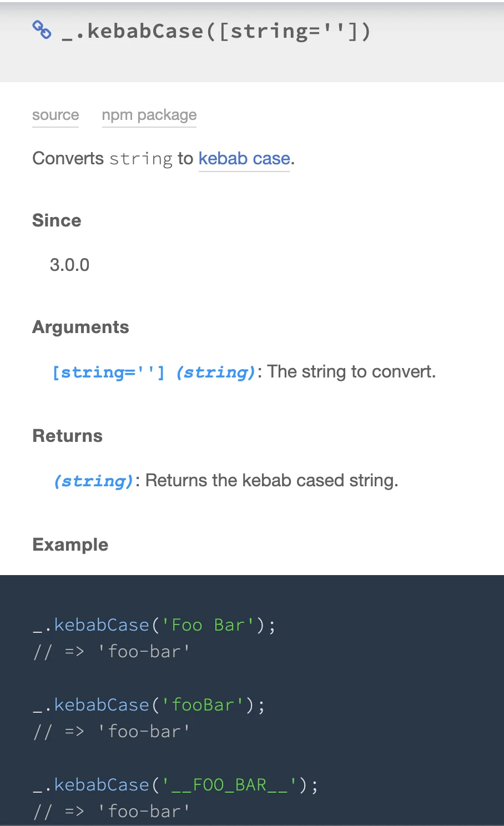This screenshot has height=826, width=504.
Task: Open the npm package link
Action: click(x=149, y=115)
